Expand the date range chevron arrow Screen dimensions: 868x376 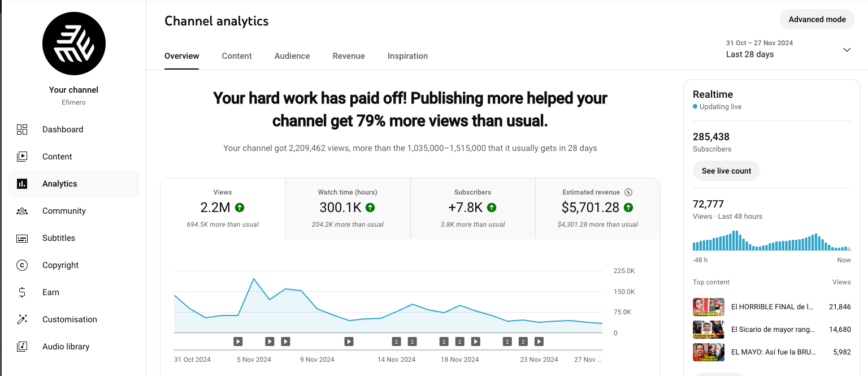click(x=847, y=50)
